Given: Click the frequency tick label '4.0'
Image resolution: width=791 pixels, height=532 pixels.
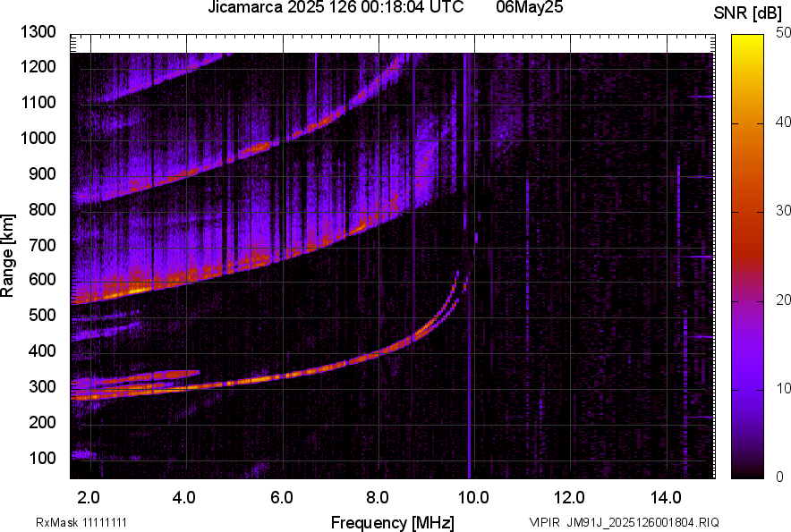Looking at the screenshot, I should coord(183,498).
